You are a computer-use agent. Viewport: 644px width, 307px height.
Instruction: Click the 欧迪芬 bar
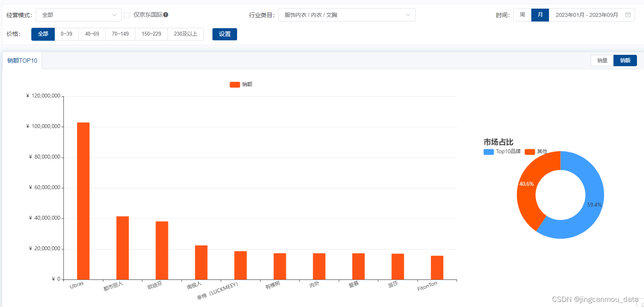click(x=162, y=251)
